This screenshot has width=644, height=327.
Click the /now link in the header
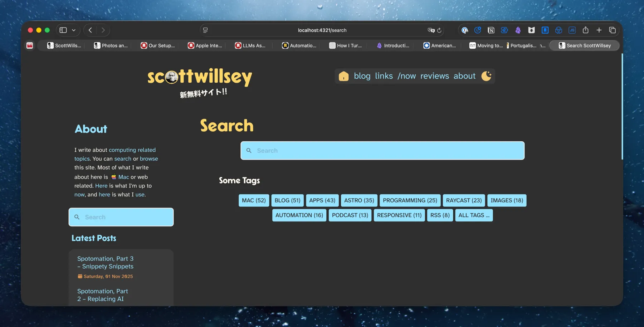tap(407, 76)
